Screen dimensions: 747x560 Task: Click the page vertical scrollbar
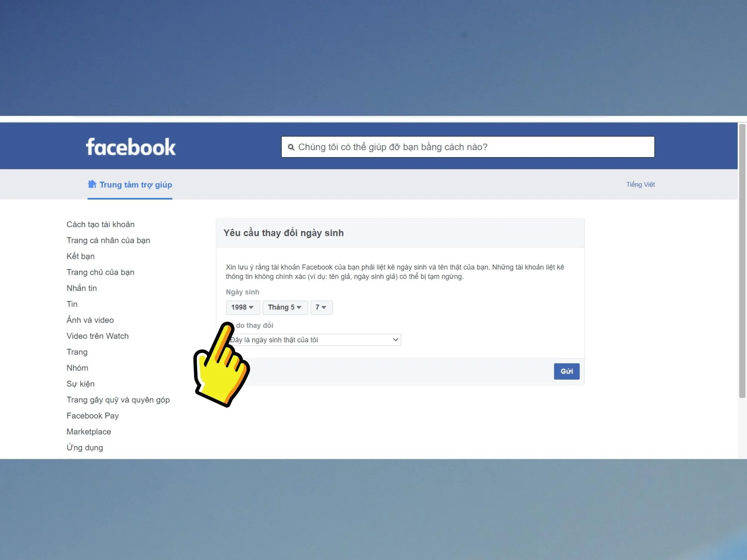(x=742, y=261)
